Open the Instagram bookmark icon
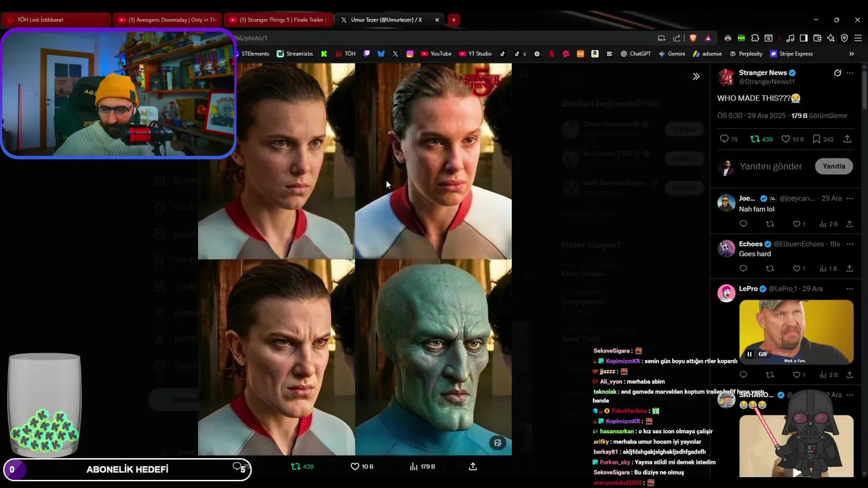868x488 pixels. coord(410,54)
